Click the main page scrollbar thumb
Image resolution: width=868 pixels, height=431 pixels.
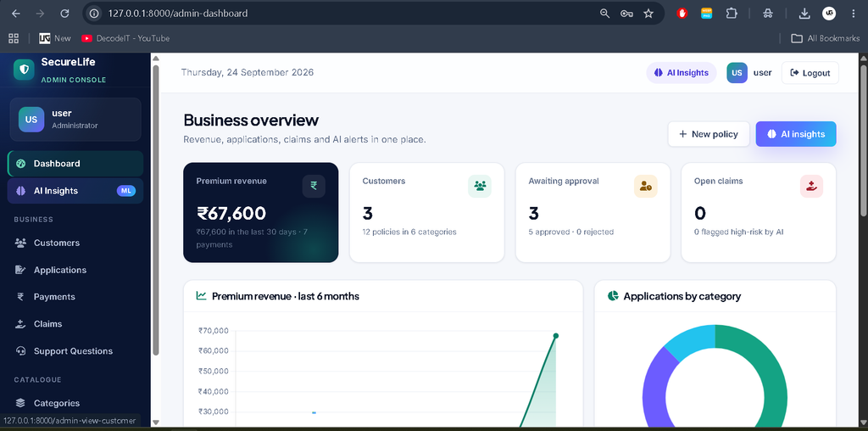click(x=864, y=142)
